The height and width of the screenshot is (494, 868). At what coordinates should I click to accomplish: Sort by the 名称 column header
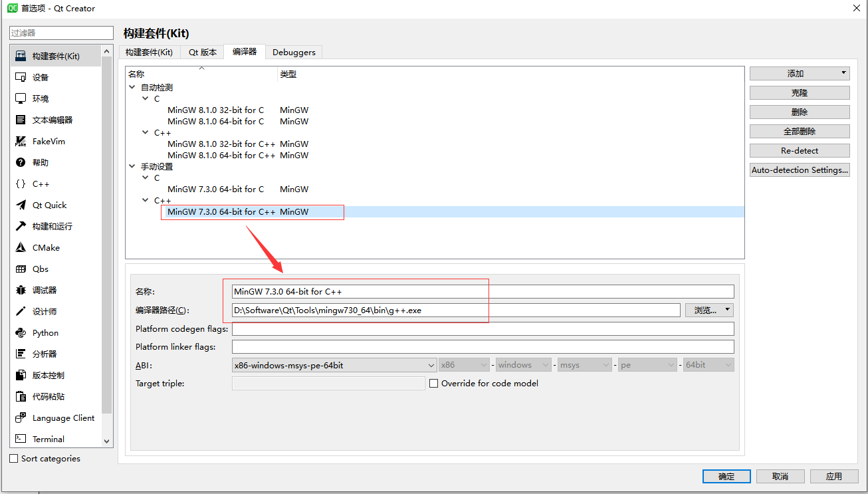201,74
